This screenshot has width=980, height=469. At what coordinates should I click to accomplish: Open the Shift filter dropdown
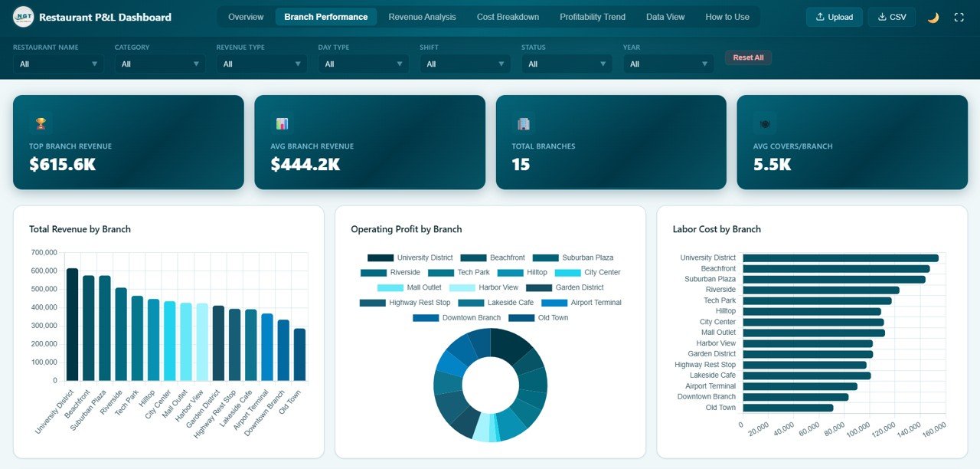pos(464,64)
